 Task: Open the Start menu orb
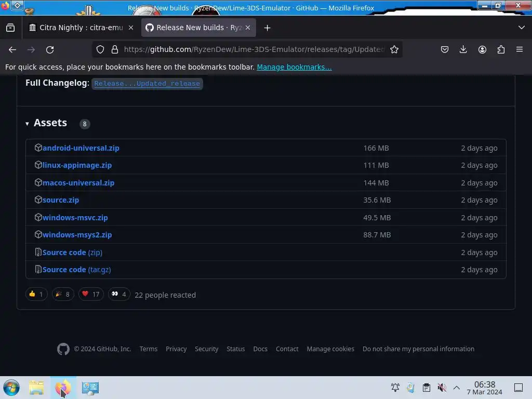[11, 388]
